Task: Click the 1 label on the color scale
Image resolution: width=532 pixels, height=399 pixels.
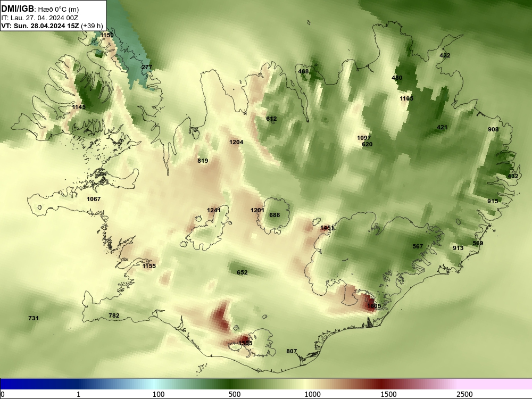Action: pyautogui.click(x=78, y=394)
